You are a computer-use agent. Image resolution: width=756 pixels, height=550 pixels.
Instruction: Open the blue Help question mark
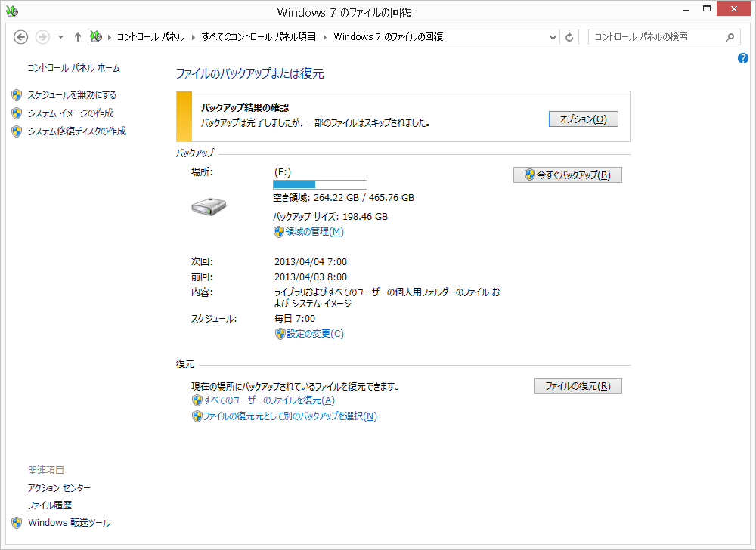[x=742, y=59]
